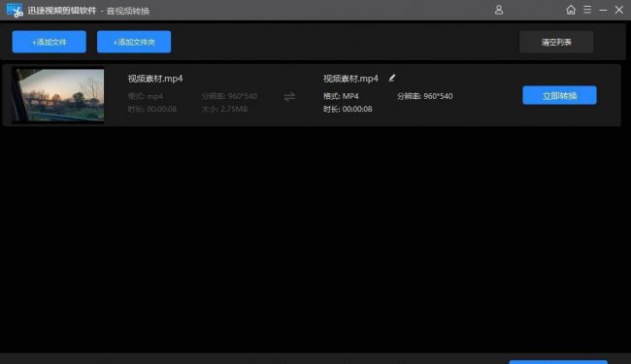Close the application window
Screen dimensions: 631x364
(619, 10)
